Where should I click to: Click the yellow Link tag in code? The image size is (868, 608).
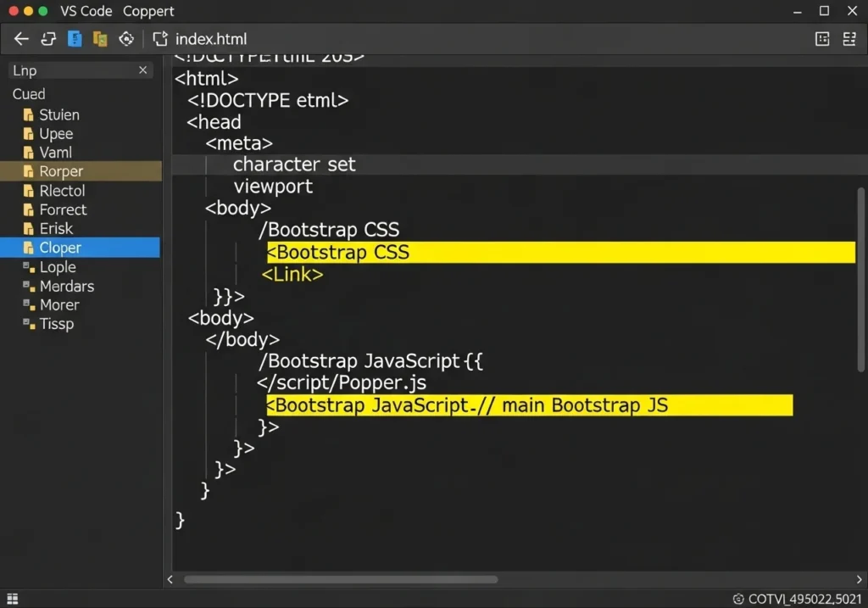(292, 275)
